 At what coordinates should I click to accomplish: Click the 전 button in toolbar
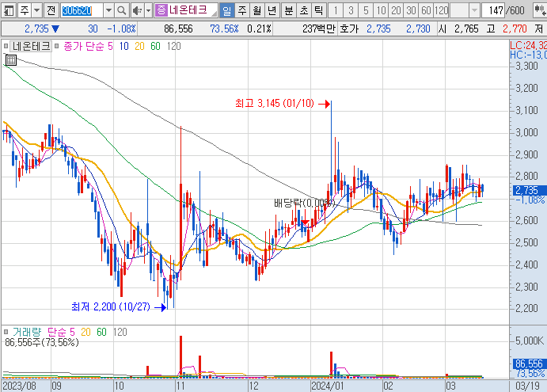pyautogui.click(x=51, y=10)
